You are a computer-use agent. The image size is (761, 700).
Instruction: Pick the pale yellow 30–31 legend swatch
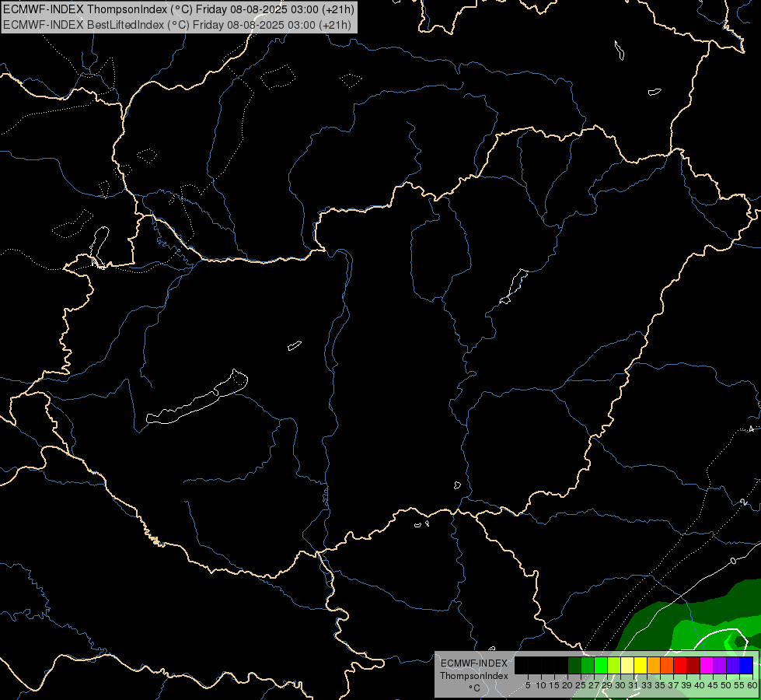[627, 666]
